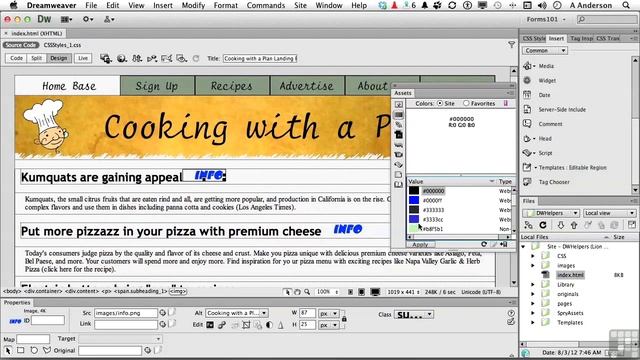Open the Commands menu
The height and width of the screenshot is (360, 640).
[x=266, y=5]
